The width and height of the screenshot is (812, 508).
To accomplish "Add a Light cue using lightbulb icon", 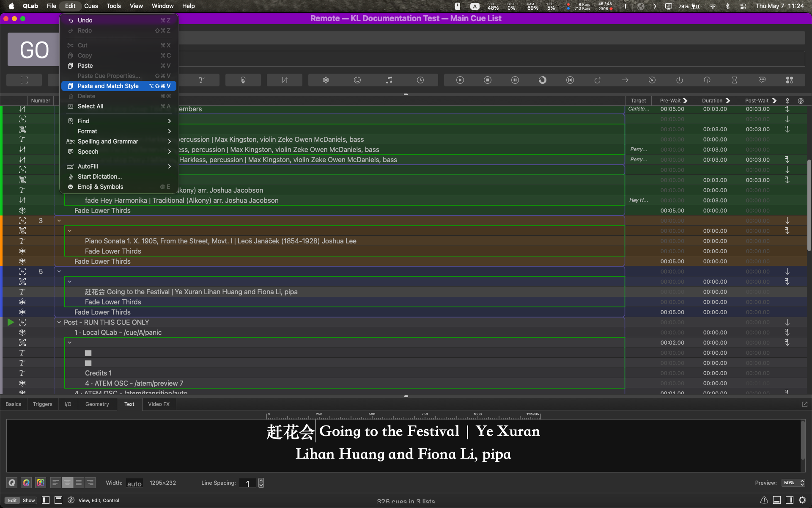I will [243, 80].
